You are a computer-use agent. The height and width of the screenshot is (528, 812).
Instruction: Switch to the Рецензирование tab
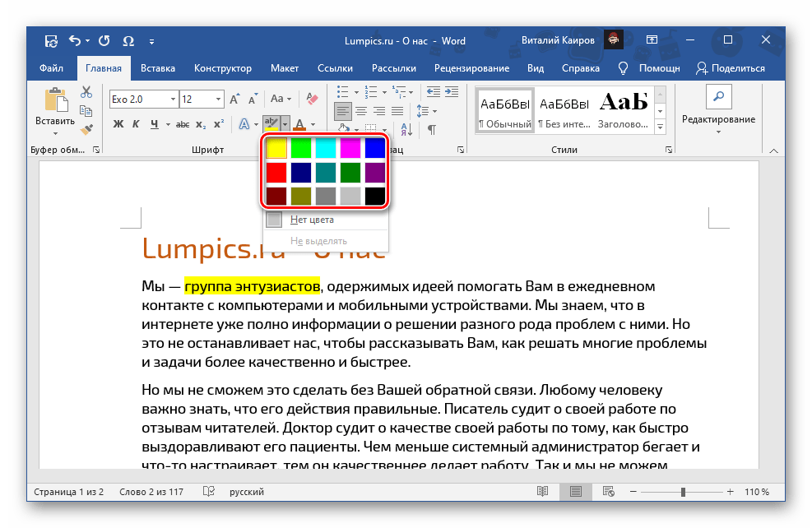[471, 68]
